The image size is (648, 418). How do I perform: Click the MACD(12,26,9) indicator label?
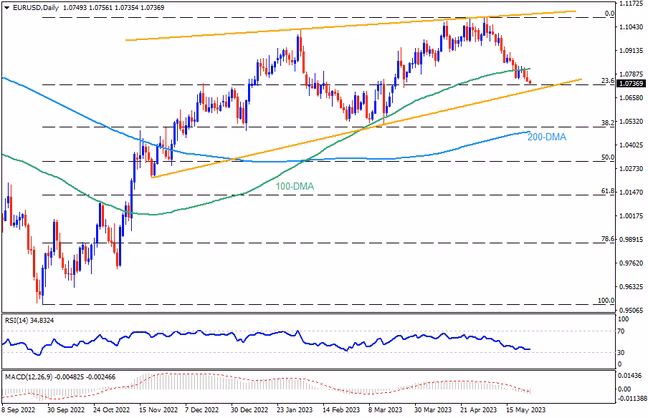click(x=29, y=377)
